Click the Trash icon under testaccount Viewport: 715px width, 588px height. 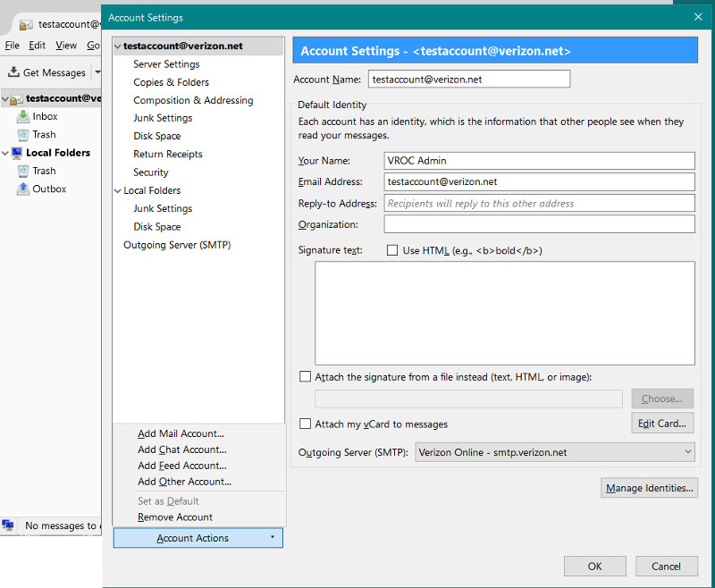pos(23,135)
